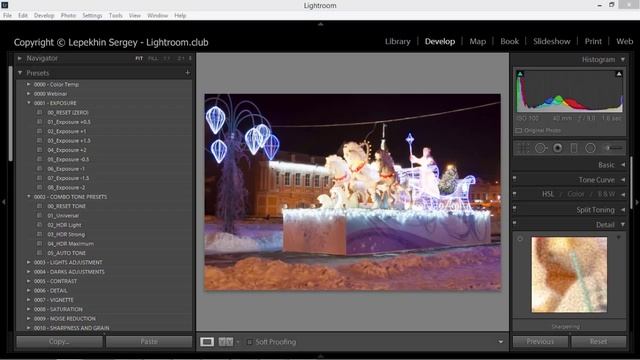Click the Copy... button
The width and height of the screenshot is (640, 360).
pyautogui.click(x=59, y=342)
